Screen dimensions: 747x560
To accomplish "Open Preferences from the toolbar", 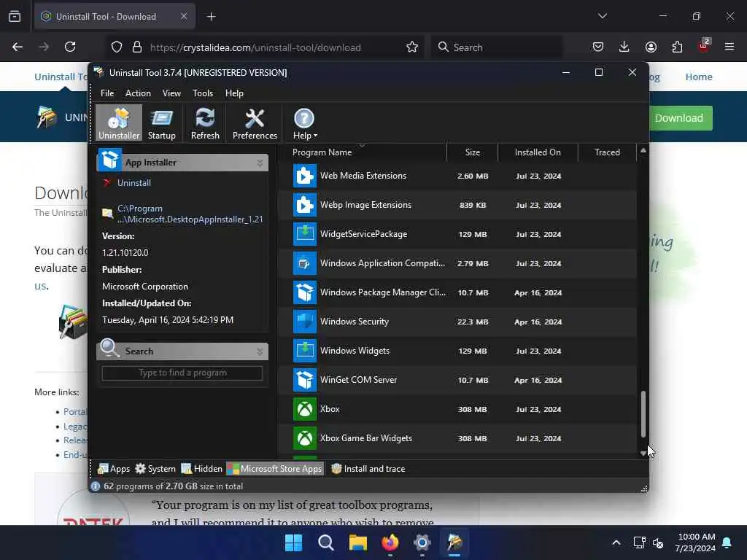I will tap(255, 123).
